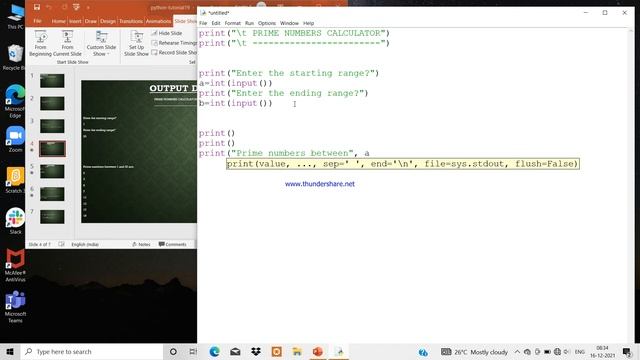Click Hide Slide in PowerPoint ribbon
Screen dimensions: 640x360
(167, 33)
